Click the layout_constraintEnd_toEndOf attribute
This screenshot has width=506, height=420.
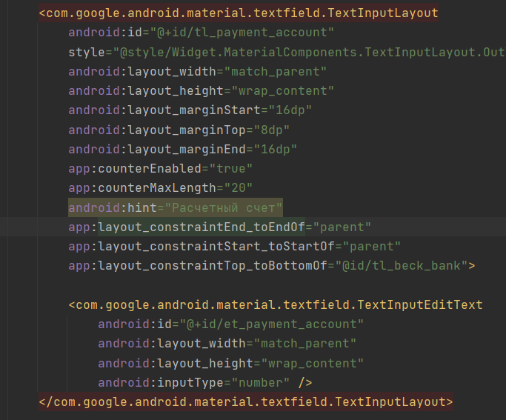pos(220,227)
